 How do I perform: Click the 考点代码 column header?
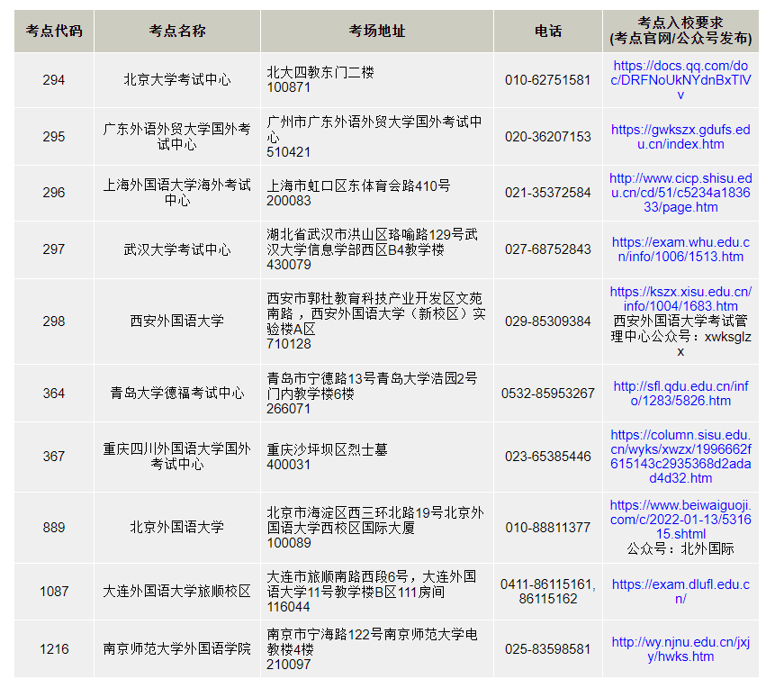point(54,31)
